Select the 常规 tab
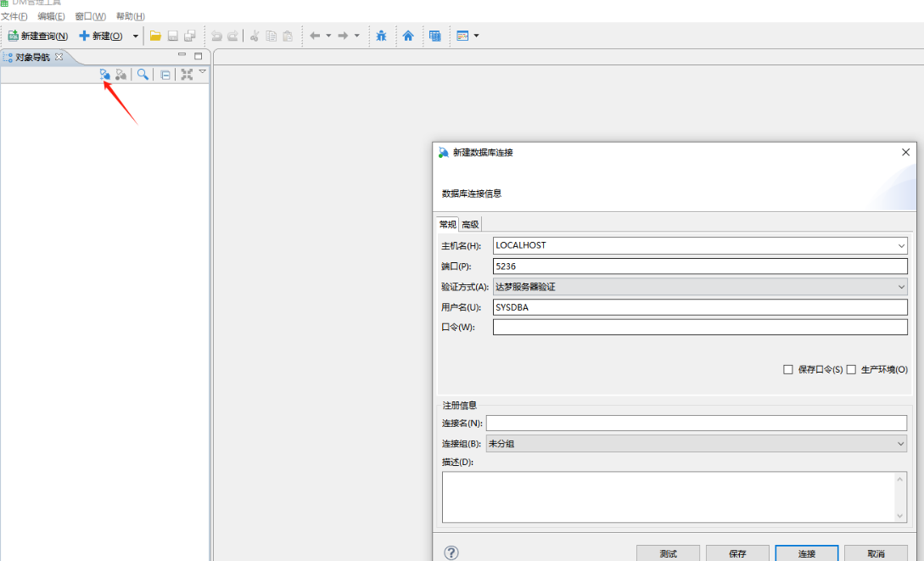The width and height of the screenshot is (924, 561). (x=448, y=224)
